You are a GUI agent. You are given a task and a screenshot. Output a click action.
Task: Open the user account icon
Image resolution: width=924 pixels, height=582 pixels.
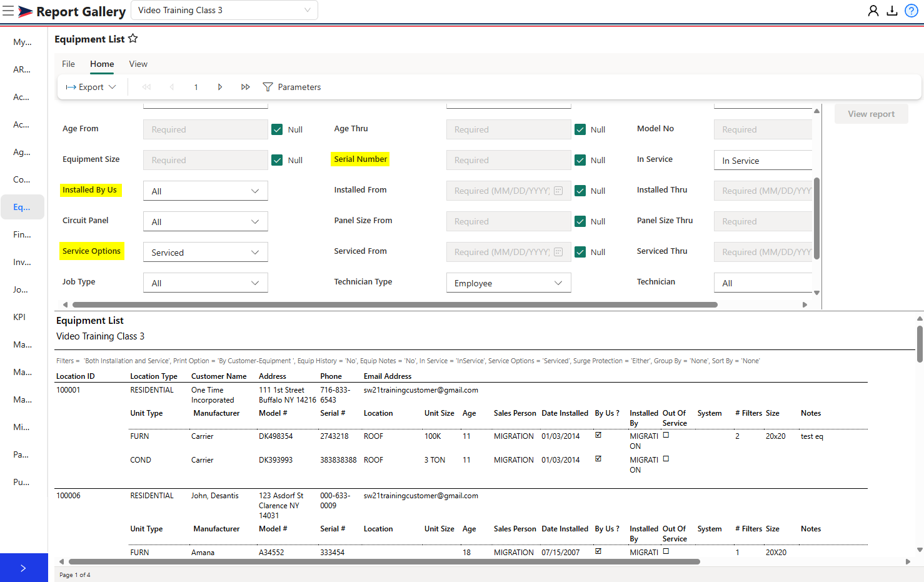(873, 11)
